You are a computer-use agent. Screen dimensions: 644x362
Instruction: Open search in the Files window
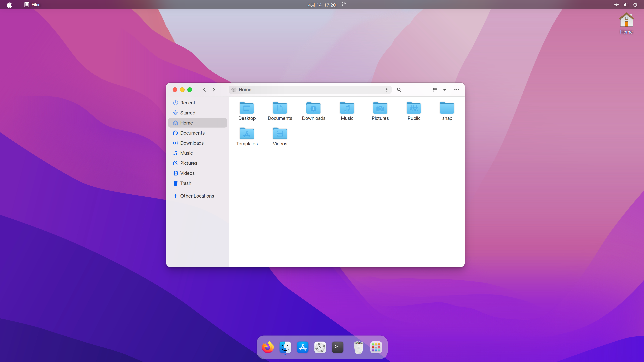[x=399, y=90]
